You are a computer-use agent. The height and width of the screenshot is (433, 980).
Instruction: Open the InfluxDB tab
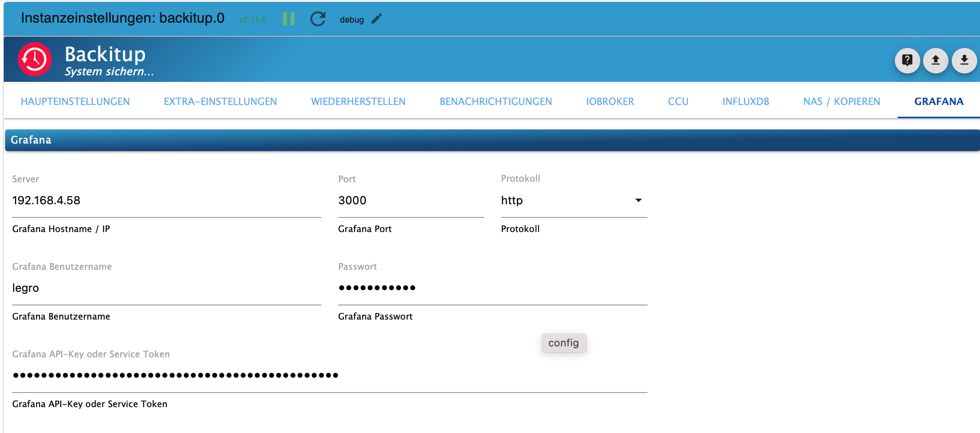(x=746, y=102)
